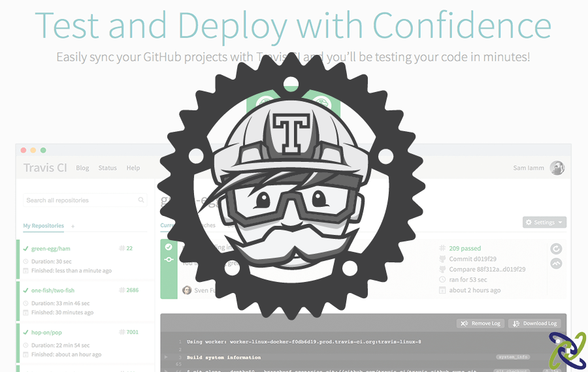Click Sven's avatar in build panel

(187, 290)
